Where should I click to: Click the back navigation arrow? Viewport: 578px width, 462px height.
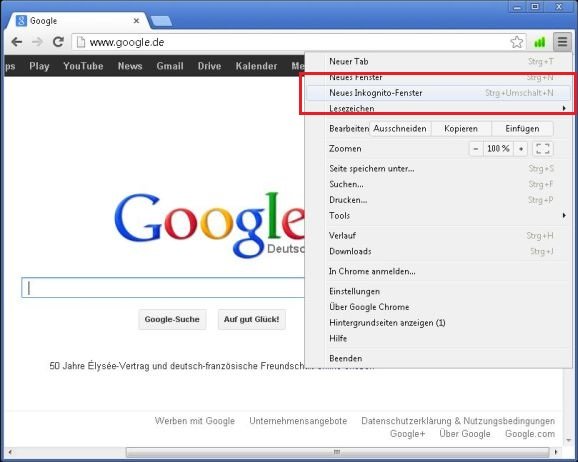pyautogui.click(x=17, y=42)
